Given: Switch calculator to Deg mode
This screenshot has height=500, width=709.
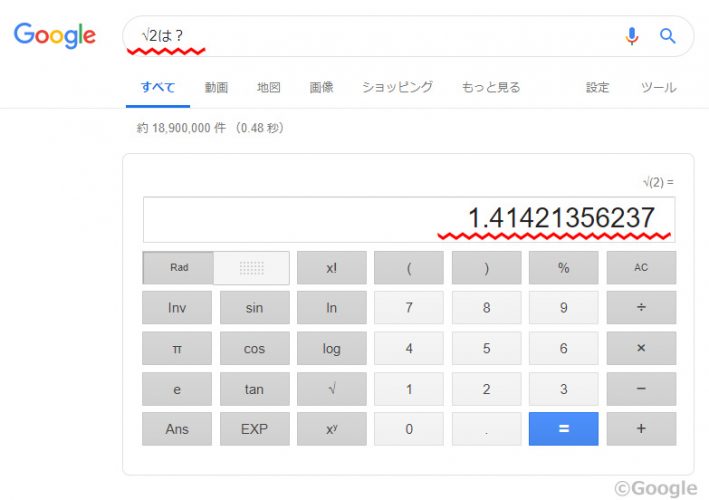Looking at the screenshot, I should [251, 268].
